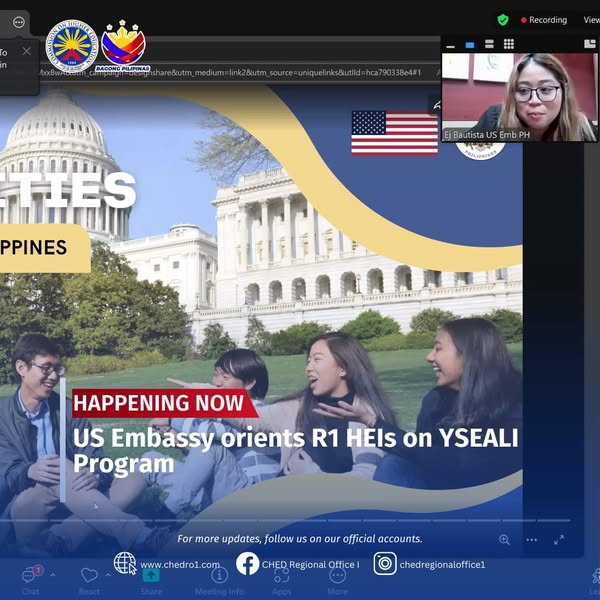Click the Commission on Higher Education seal
The image size is (600, 600).
(x=72, y=46)
